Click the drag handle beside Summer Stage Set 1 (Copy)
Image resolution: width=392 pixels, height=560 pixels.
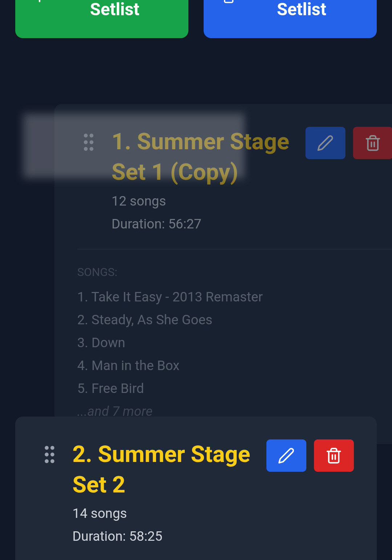pos(88,143)
